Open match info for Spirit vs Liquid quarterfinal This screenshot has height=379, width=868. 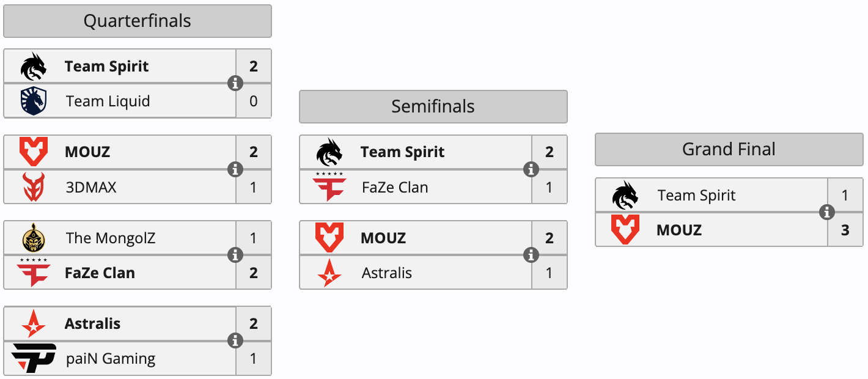(x=235, y=84)
